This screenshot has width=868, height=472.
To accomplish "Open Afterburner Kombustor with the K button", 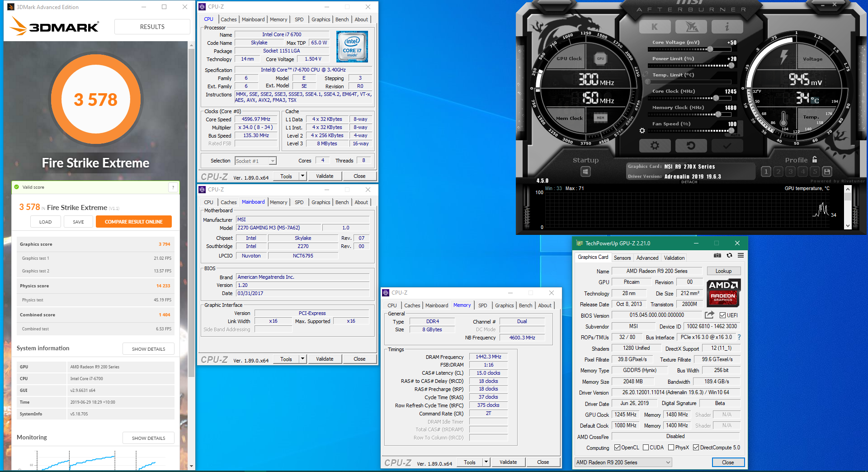I will click(x=654, y=27).
